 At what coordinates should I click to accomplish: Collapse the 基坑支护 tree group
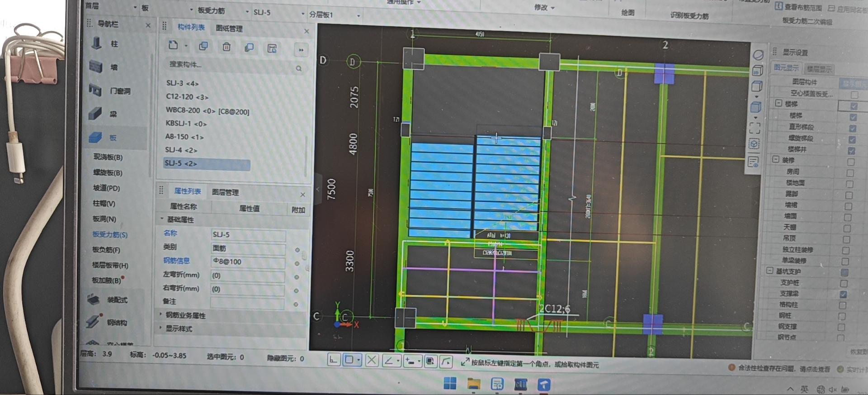(769, 271)
